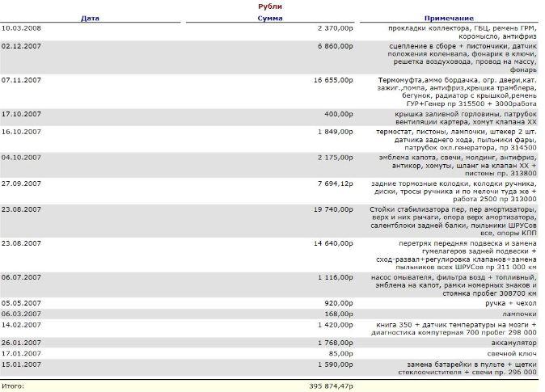Click the Сумма column header
The height and width of the screenshot is (392, 545).
click(x=270, y=18)
